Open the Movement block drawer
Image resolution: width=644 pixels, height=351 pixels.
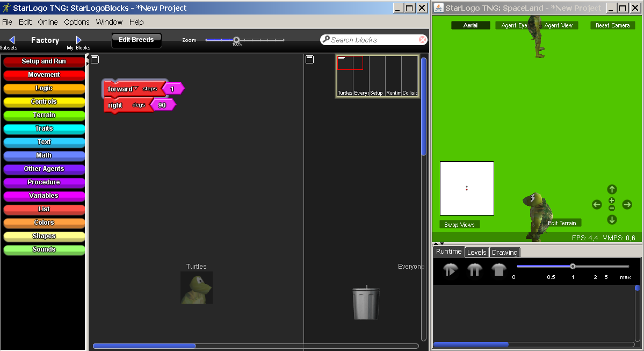[x=44, y=75]
